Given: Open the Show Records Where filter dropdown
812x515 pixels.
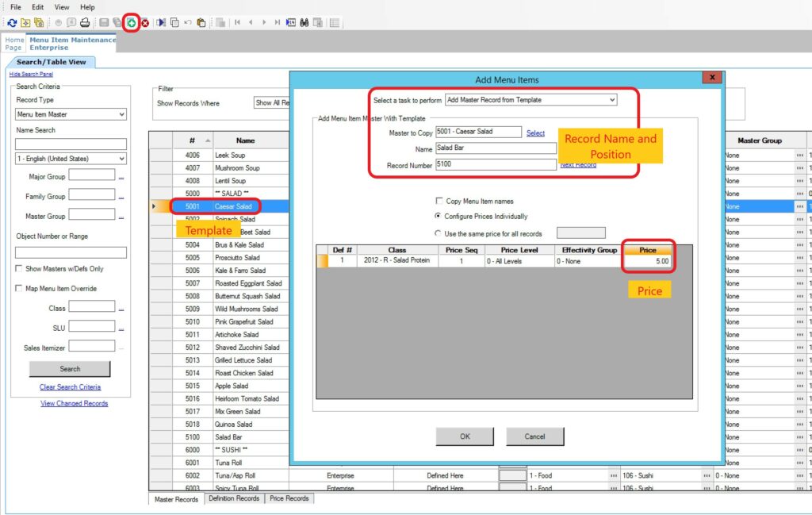Looking at the screenshot, I should tap(271, 103).
